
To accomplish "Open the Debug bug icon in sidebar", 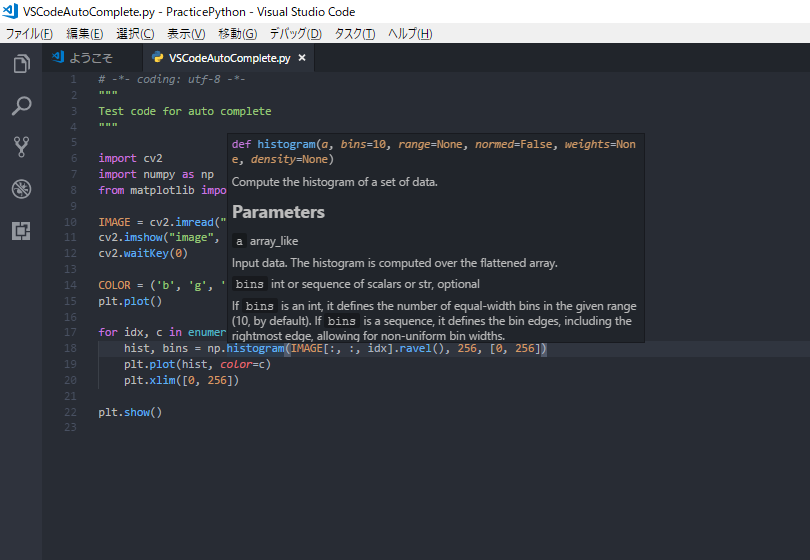I will click(x=21, y=189).
